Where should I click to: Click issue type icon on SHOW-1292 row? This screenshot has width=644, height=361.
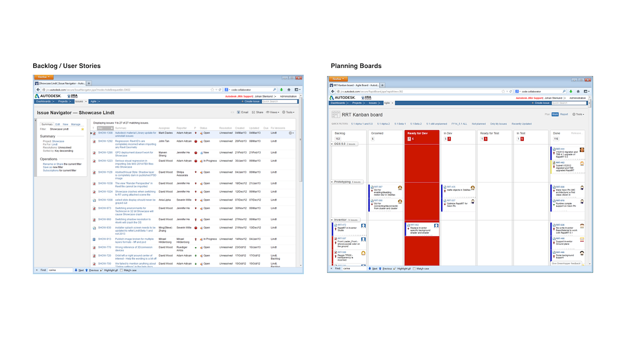pos(94,141)
